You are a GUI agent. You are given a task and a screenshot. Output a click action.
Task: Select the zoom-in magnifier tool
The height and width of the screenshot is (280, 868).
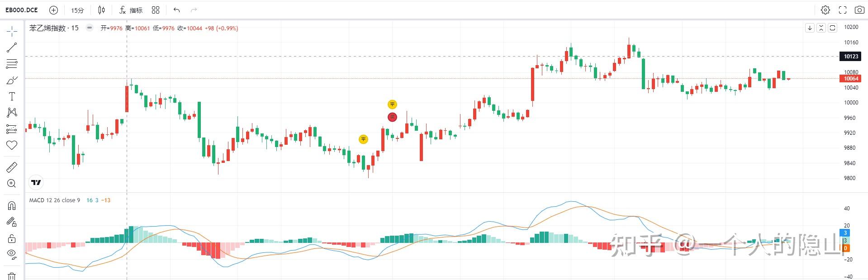point(12,183)
